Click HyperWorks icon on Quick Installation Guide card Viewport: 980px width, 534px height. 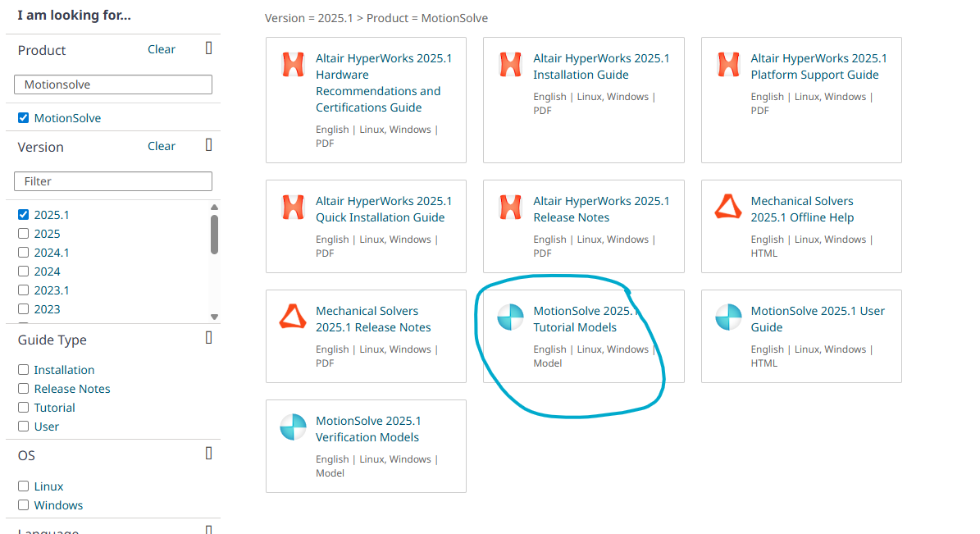click(293, 208)
